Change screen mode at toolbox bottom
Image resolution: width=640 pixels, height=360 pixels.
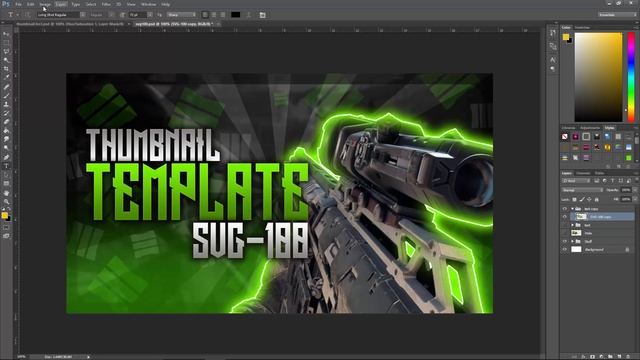pos(6,236)
